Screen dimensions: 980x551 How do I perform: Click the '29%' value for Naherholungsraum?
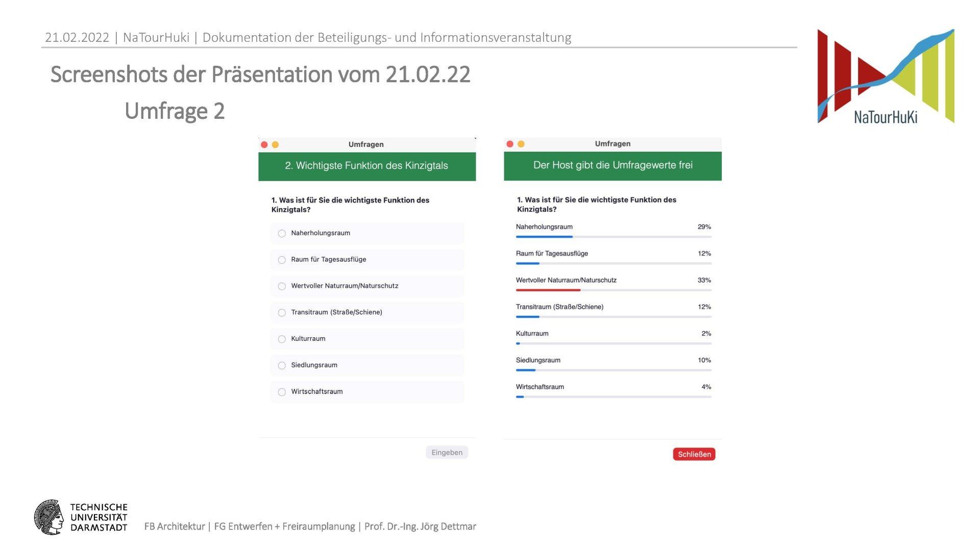click(704, 227)
